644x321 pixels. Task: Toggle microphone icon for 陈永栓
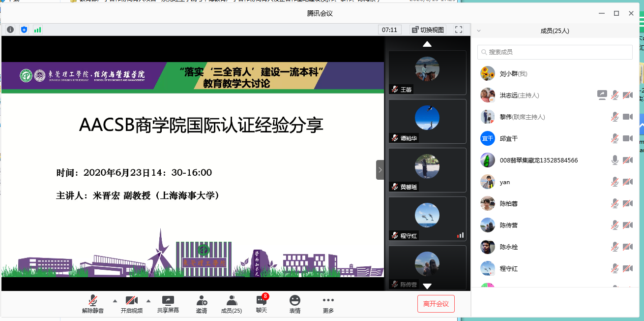tap(615, 247)
